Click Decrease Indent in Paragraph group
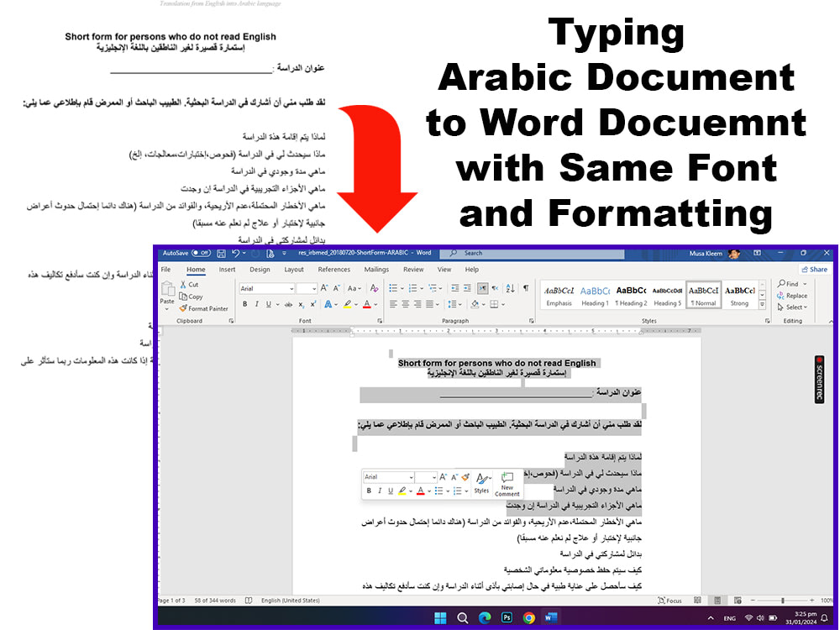This screenshot has height=630, width=840. [454, 288]
